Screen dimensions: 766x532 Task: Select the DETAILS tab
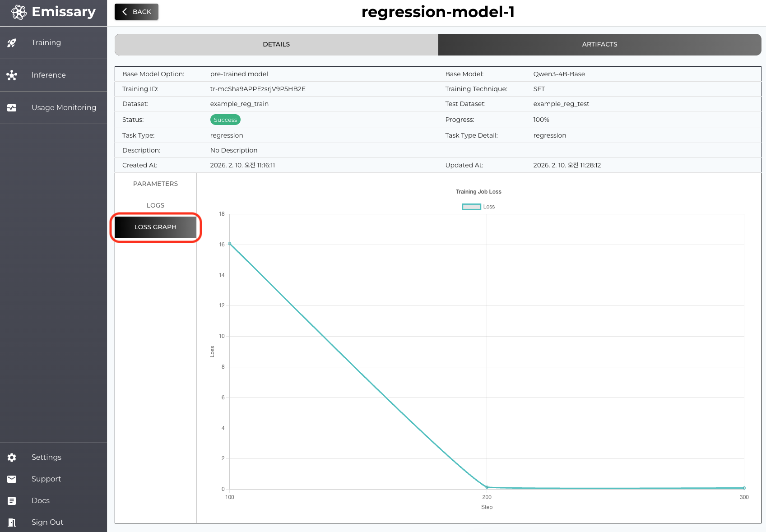coord(276,44)
